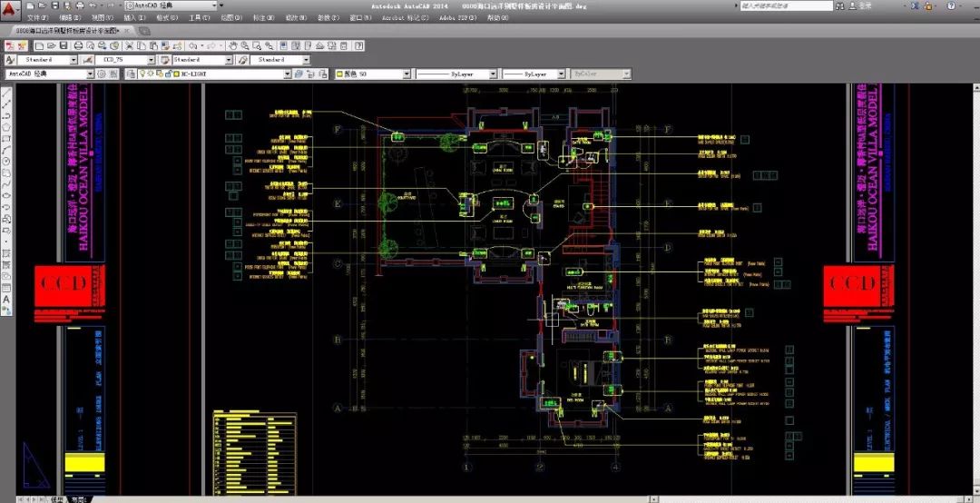Open the CCD_75 dimension style dropdown
This screenshot has width=980, height=503.
[x=151, y=60]
